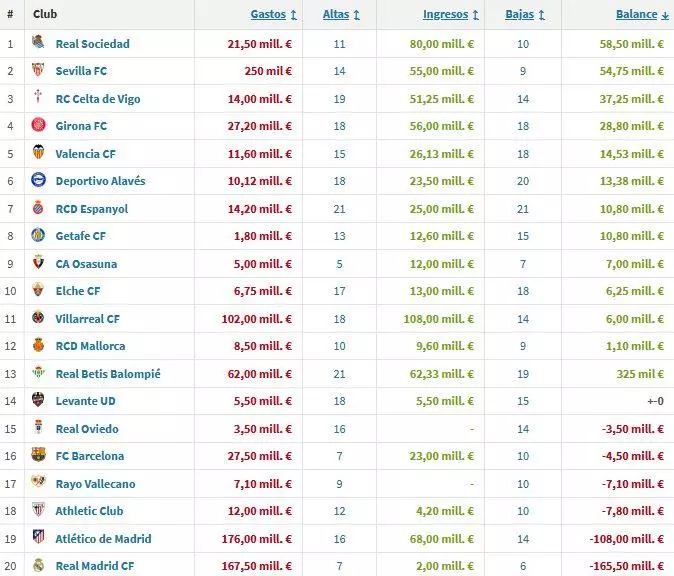The image size is (674, 576).
Task: Click Real Madrid's -165,50 mill. € balance
Action: click(625, 566)
